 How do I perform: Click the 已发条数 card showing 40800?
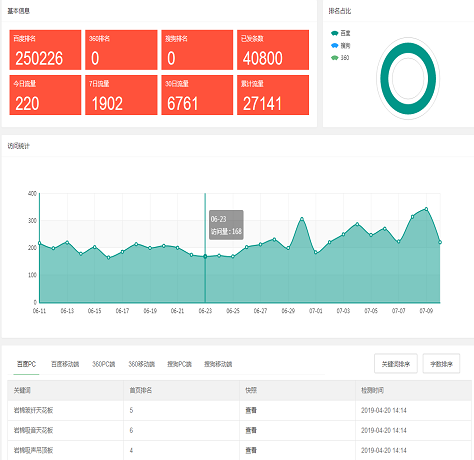pos(273,50)
